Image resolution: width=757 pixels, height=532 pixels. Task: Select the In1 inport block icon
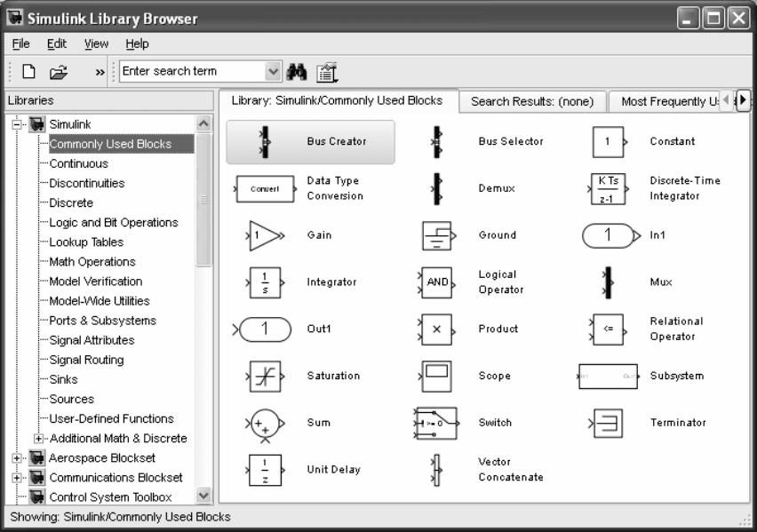tap(611, 235)
